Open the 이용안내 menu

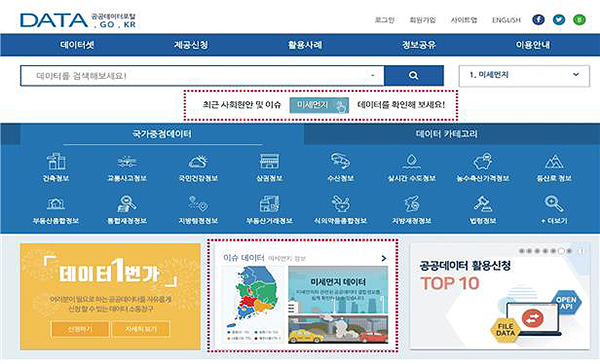(x=533, y=45)
